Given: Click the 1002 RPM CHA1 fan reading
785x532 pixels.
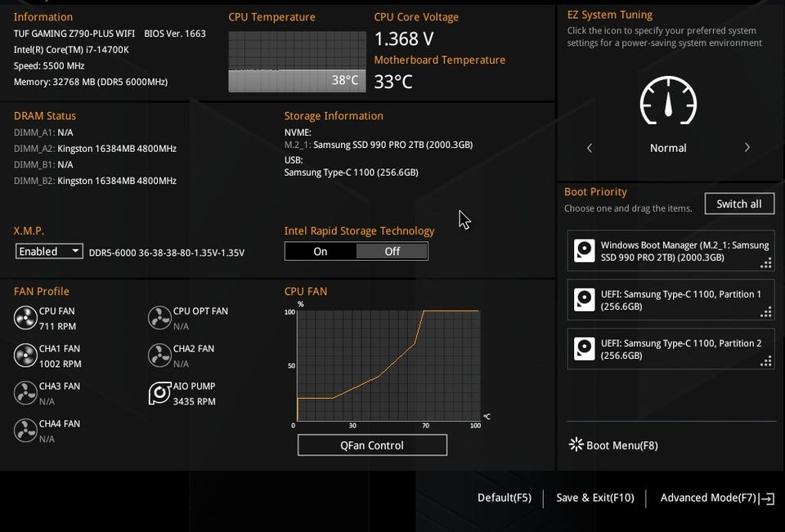Looking at the screenshot, I should coord(60,364).
